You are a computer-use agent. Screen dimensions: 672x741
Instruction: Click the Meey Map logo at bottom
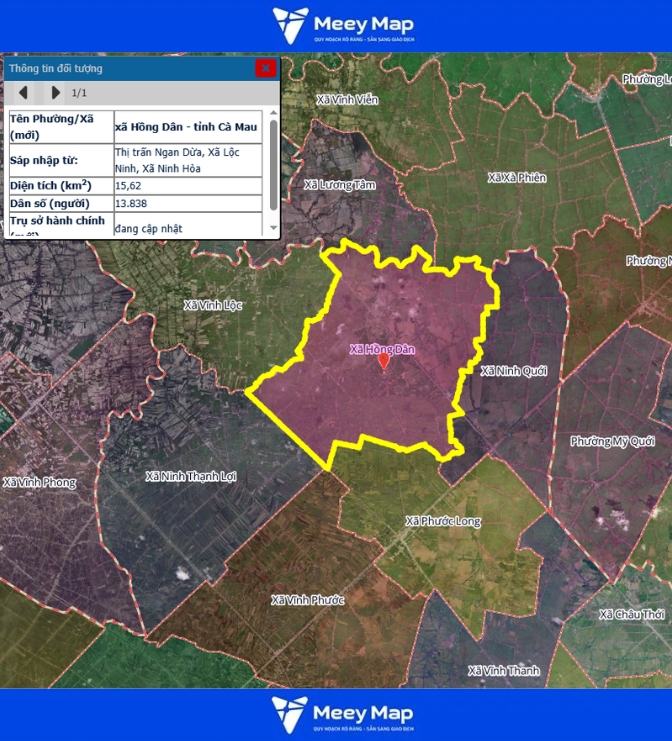[344, 714]
